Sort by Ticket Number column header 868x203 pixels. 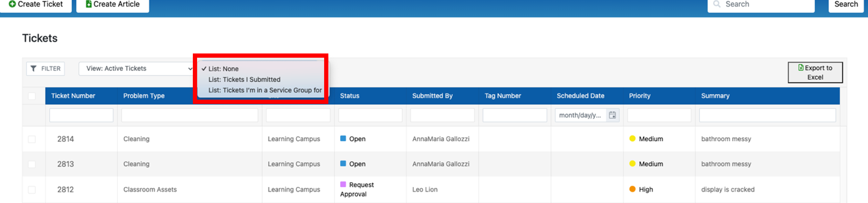73,96
